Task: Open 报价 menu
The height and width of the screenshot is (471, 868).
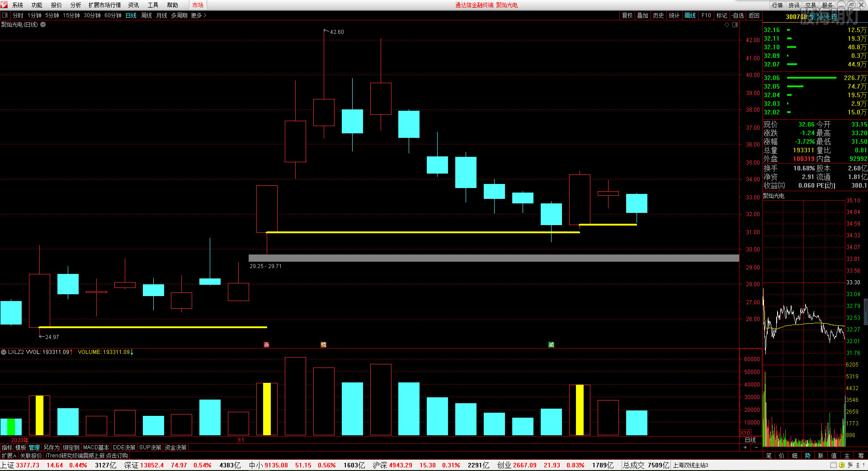Action: pos(57,5)
